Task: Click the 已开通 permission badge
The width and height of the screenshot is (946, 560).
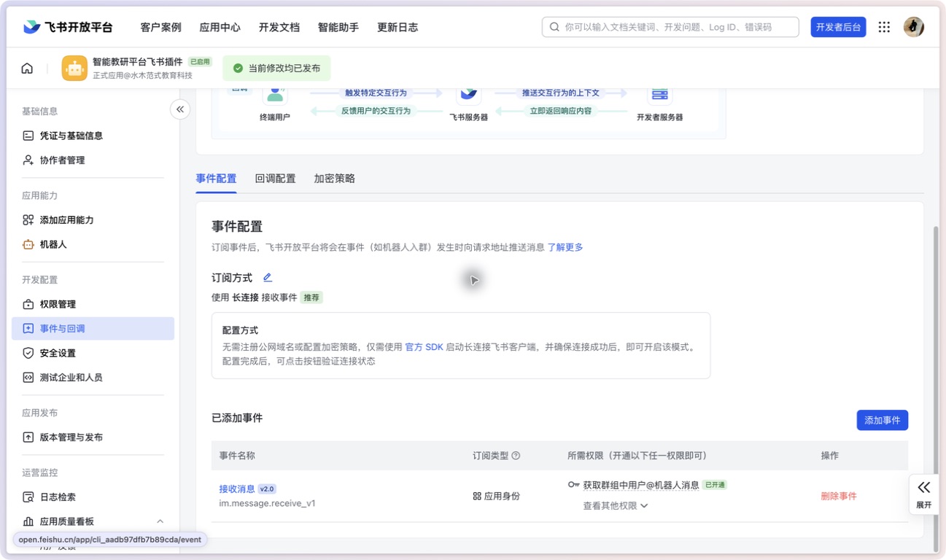Action: click(x=715, y=485)
